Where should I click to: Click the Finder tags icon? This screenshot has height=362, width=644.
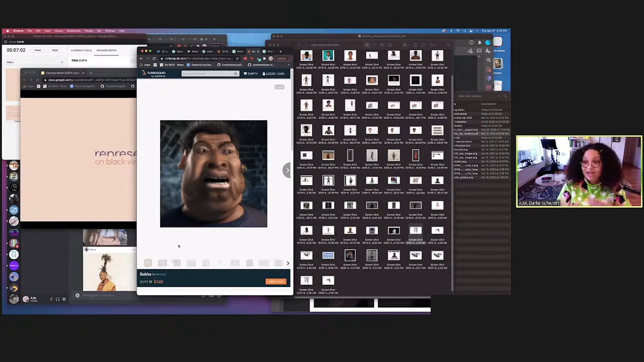click(423, 45)
